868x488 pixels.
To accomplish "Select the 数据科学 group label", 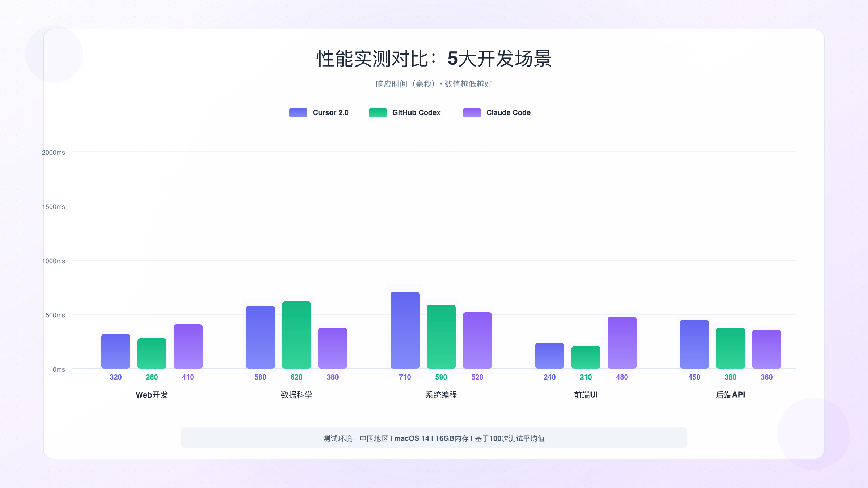I will (296, 395).
